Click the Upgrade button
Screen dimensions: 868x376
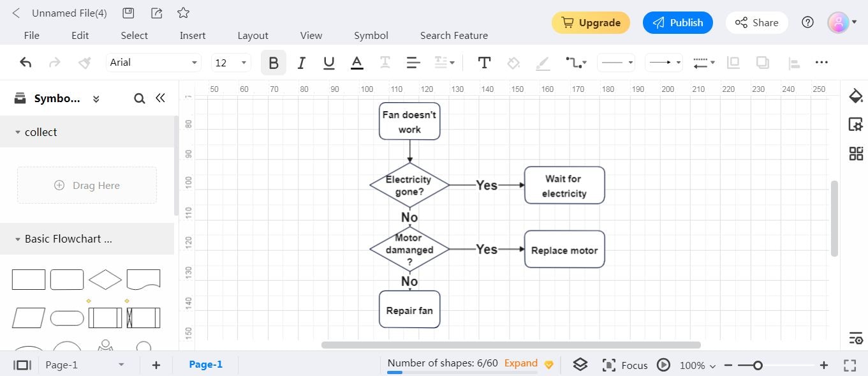pyautogui.click(x=591, y=23)
